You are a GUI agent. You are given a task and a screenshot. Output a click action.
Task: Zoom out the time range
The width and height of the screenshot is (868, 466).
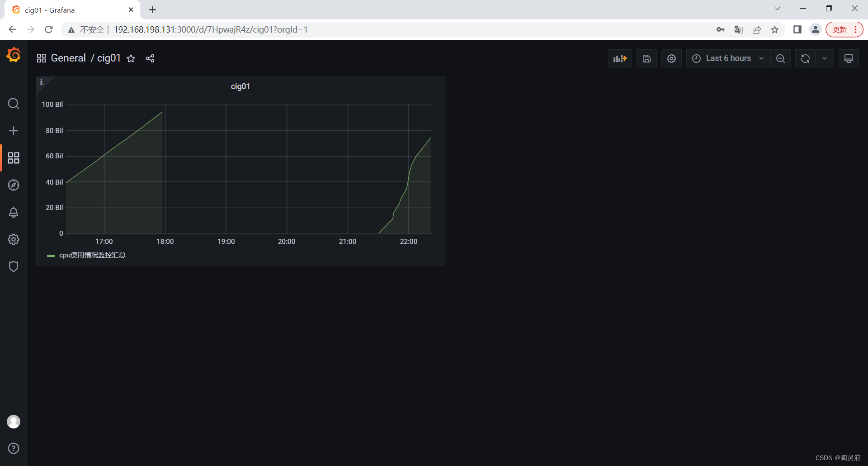(x=780, y=58)
